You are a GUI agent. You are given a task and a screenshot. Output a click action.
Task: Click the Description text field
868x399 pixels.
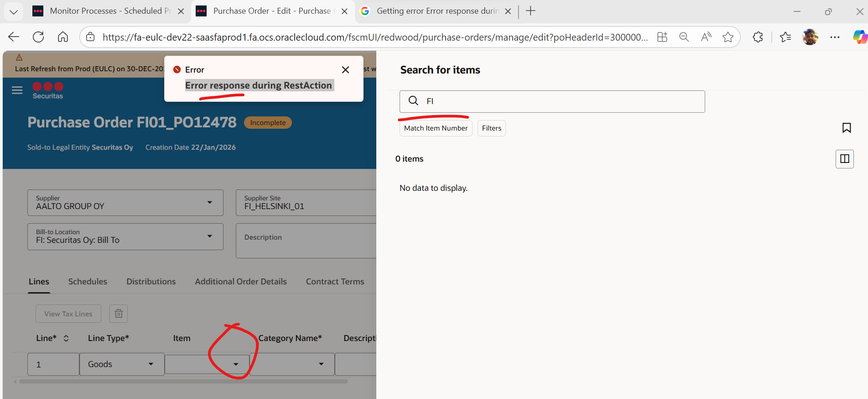306,241
